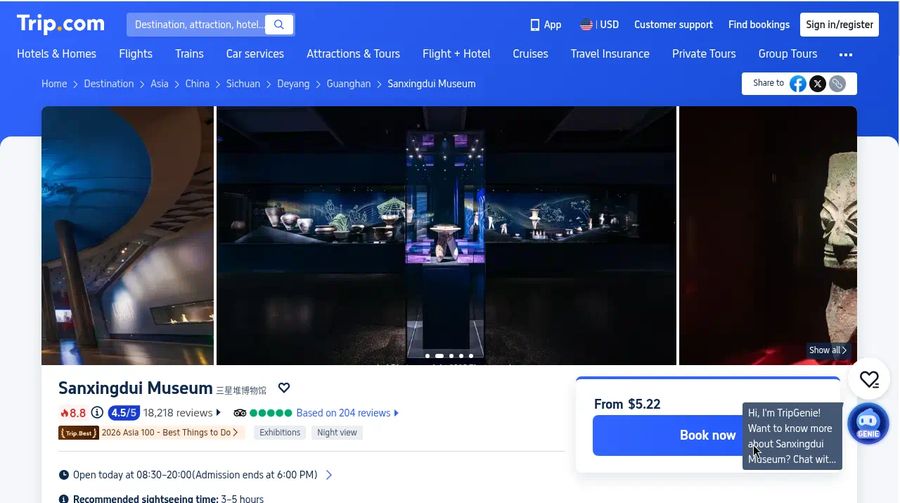Image resolution: width=900 pixels, height=503 pixels.
Task: Favorite Sanxingdui Museum with the heart beside the title
Action: pos(284,388)
